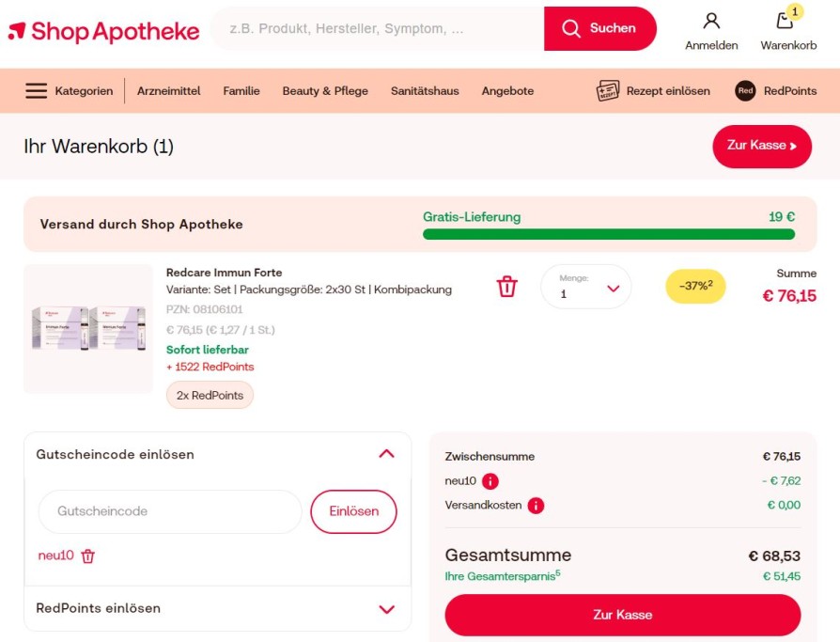The width and height of the screenshot is (840, 642).
Task: Click the Einlösen coupon button
Action: point(353,511)
